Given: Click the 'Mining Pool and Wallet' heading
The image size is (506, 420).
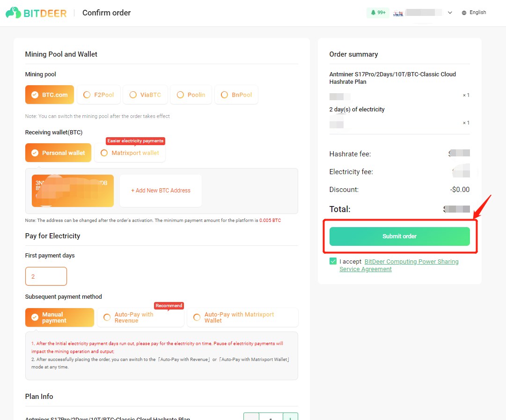Looking at the screenshot, I should pos(61,54).
